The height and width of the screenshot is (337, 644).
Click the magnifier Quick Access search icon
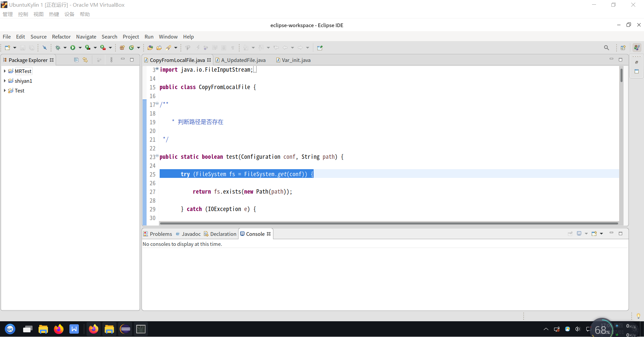[x=606, y=48]
